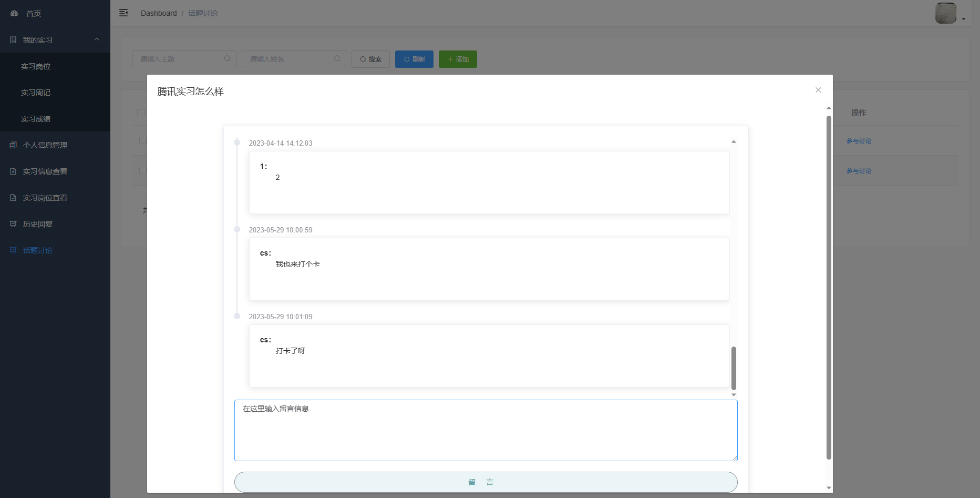Click the 个人信息管理 sidebar icon
The image size is (980, 498).
(13, 145)
